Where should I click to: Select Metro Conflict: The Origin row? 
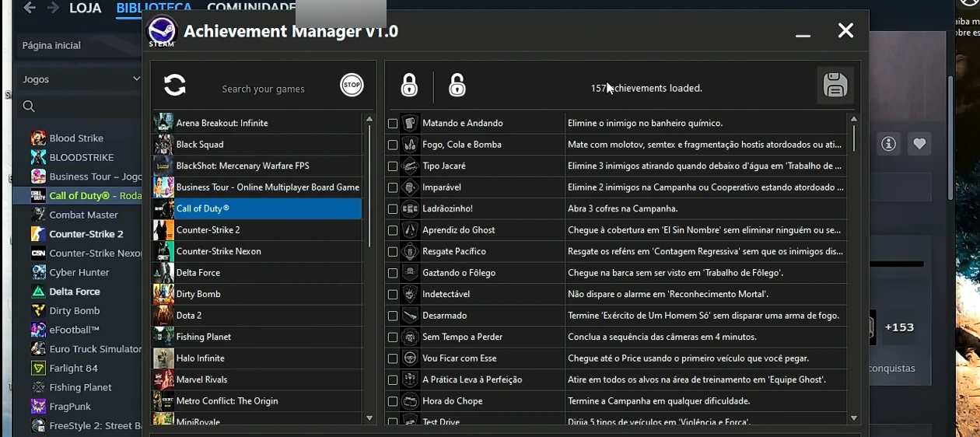257,401
